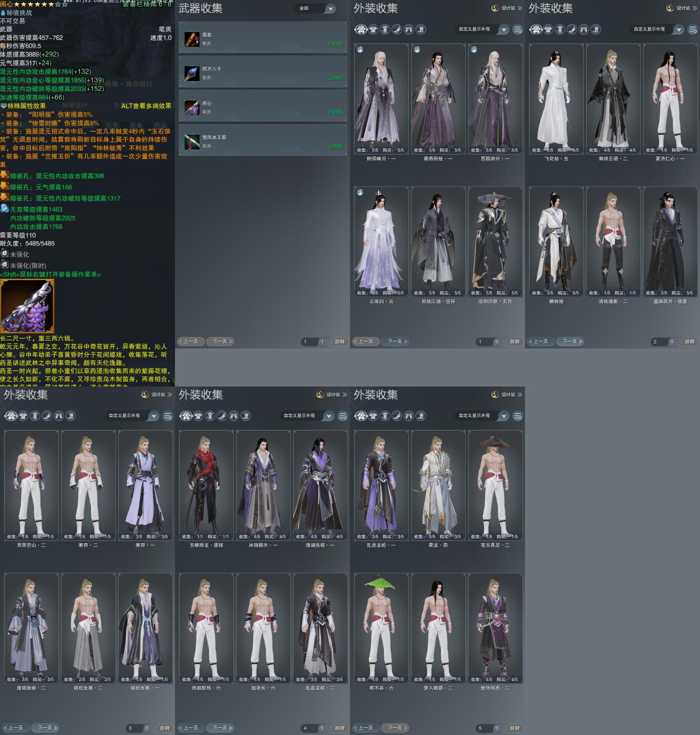The width and height of the screenshot is (700, 735).
Task: Open list settings icon above 苍玉具足 card
Action: pyautogui.click(x=518, y=416)
